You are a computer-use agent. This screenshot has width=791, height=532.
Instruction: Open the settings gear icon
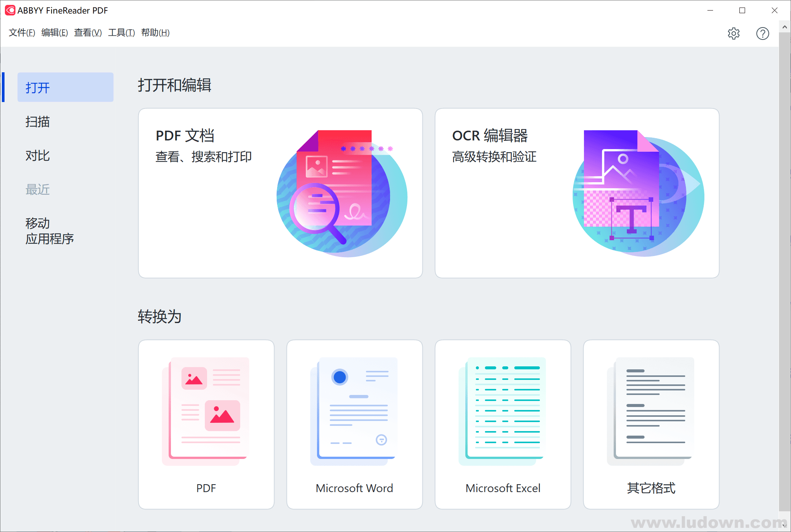(x=733, y=34)
